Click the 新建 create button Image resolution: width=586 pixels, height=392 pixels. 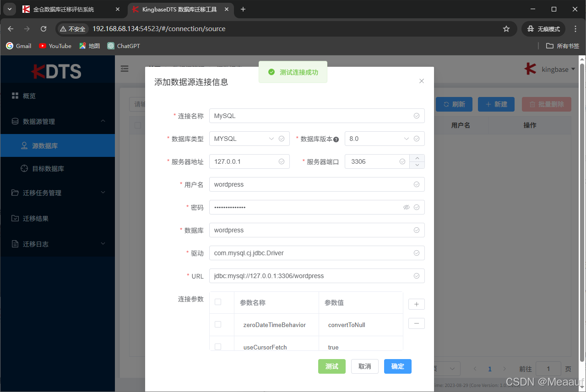pyautogui.click(x=496, y=104)
